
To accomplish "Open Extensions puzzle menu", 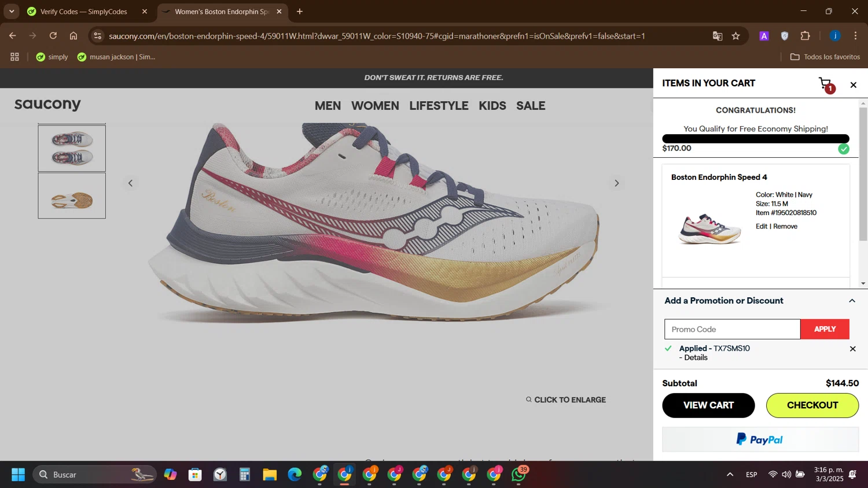I will [806, 36].
